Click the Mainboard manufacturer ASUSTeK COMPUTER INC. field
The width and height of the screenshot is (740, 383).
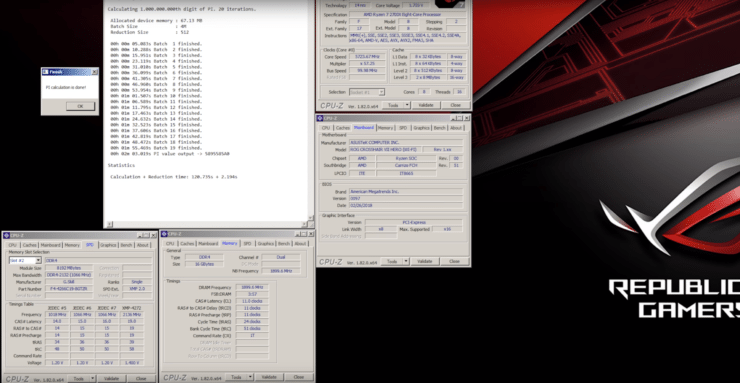406,142
